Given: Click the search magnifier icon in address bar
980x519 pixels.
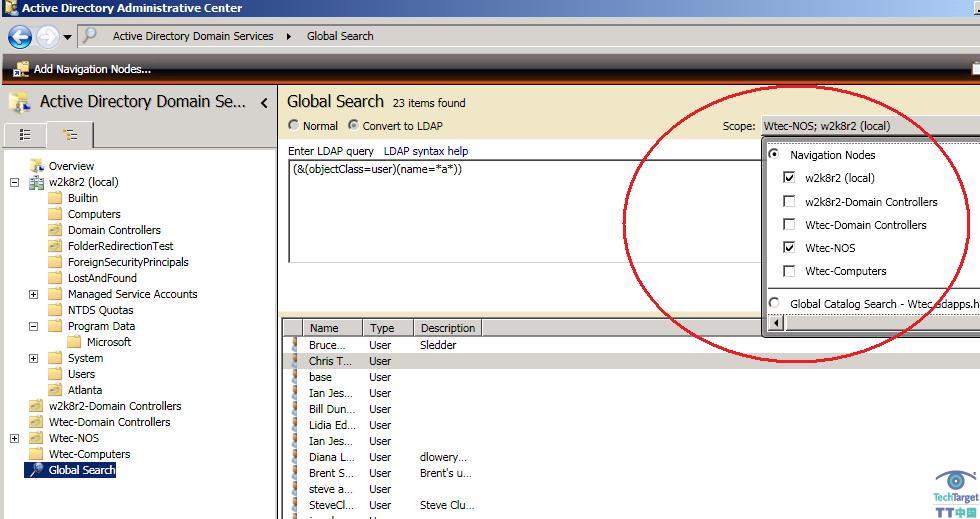Looking at the screenshot, I should (x=90, y=35).
